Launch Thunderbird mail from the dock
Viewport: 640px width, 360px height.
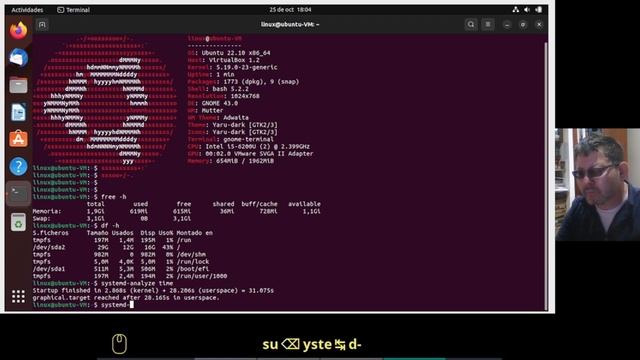tap(18, 58)
